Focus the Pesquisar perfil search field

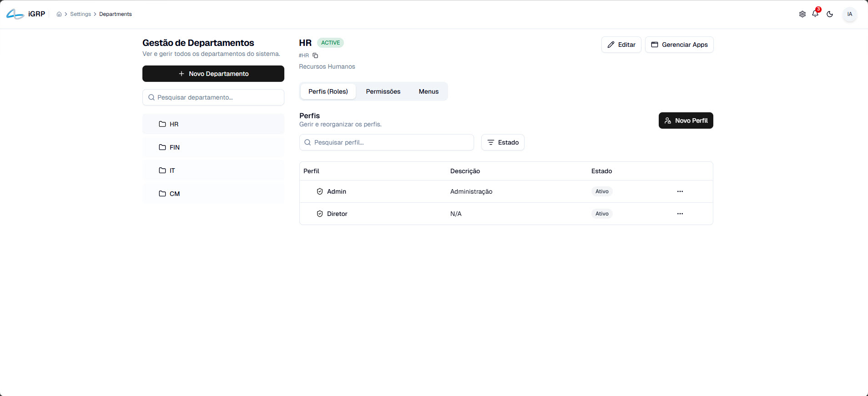click(x=387, y=142)
